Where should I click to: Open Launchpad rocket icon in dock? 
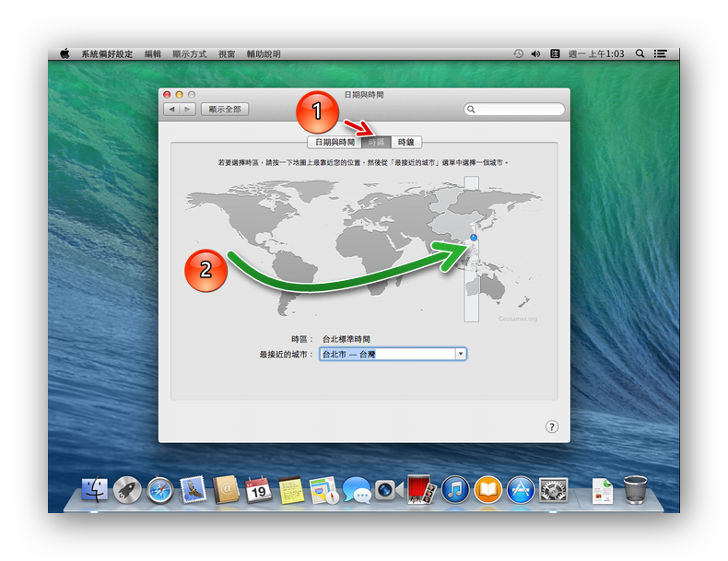[x=127, y=490]
